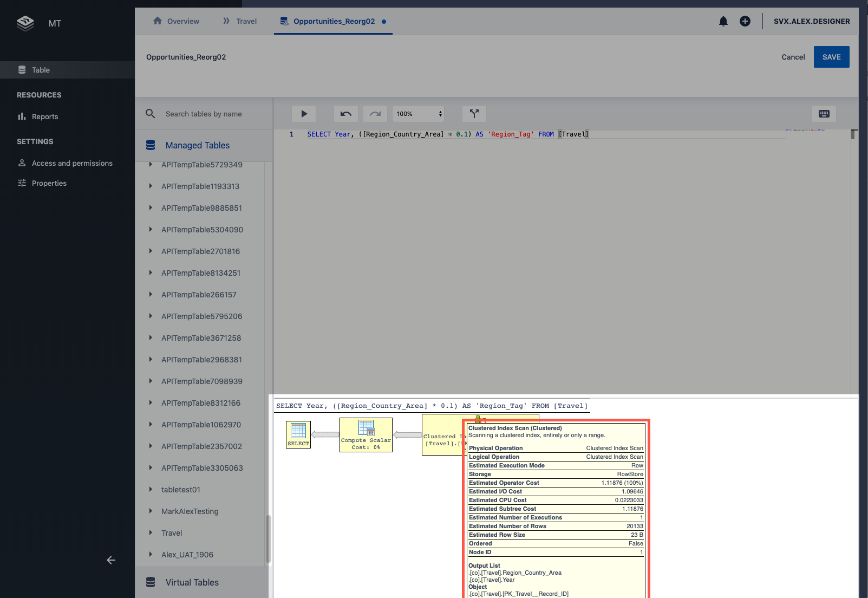Expand MarkAlexTesting table entry
Image resolution: width=868 pixels, height=598 pixels.
point(151,511)
